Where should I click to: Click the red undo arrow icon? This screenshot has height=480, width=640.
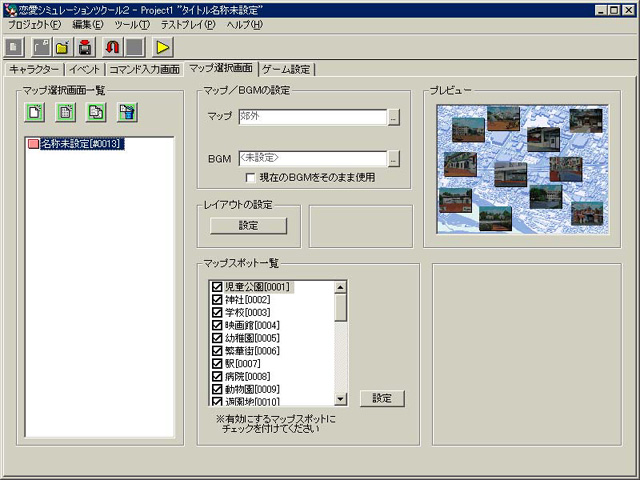click(112, 47)
